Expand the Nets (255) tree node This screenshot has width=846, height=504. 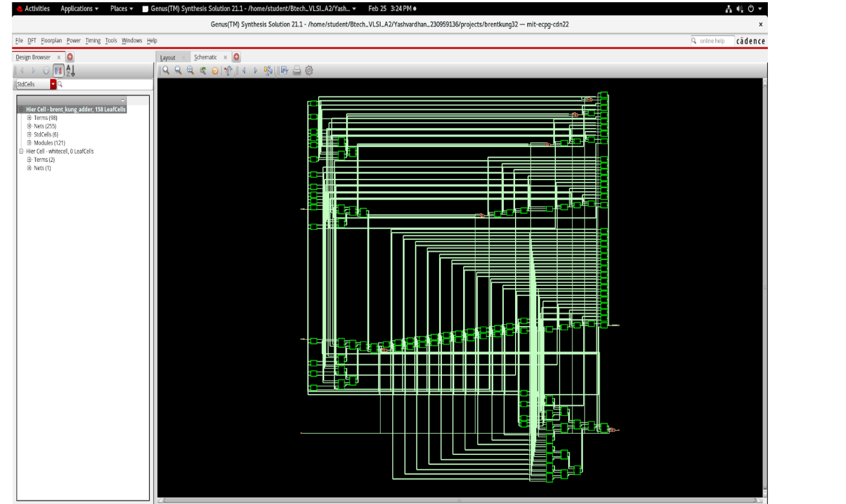pyautogui.click(x=30, y=126)
